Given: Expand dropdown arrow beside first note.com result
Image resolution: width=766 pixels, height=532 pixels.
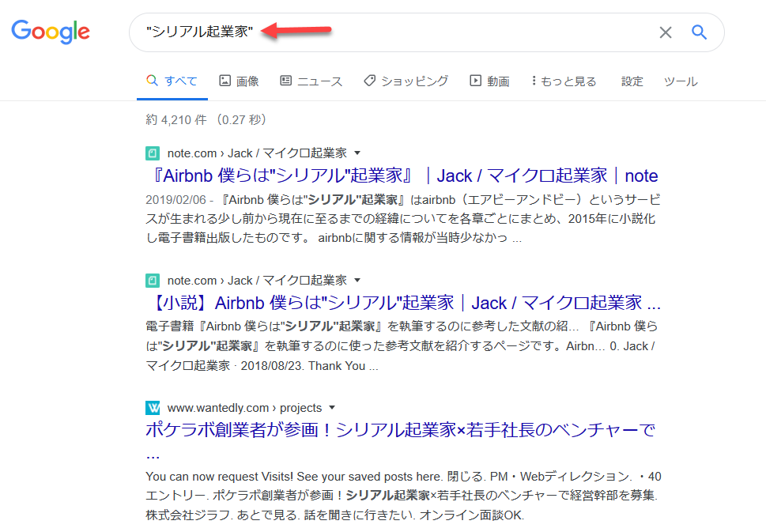Looking at the screenshot, I should (x=357, y=153).
